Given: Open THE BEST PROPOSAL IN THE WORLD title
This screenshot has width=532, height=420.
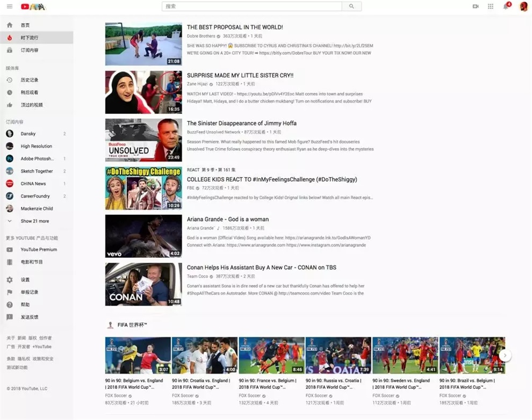Looking at the screenshot, I should tap(235, 27).
